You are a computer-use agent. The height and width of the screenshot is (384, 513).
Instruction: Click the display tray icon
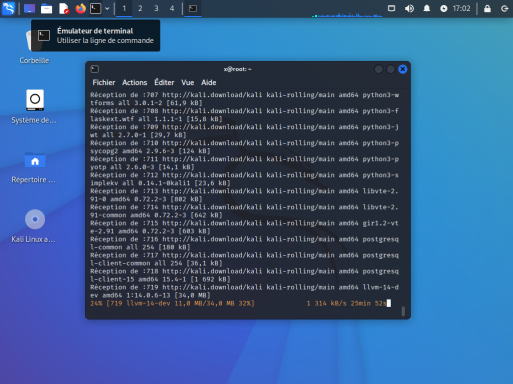click(392, 8)
